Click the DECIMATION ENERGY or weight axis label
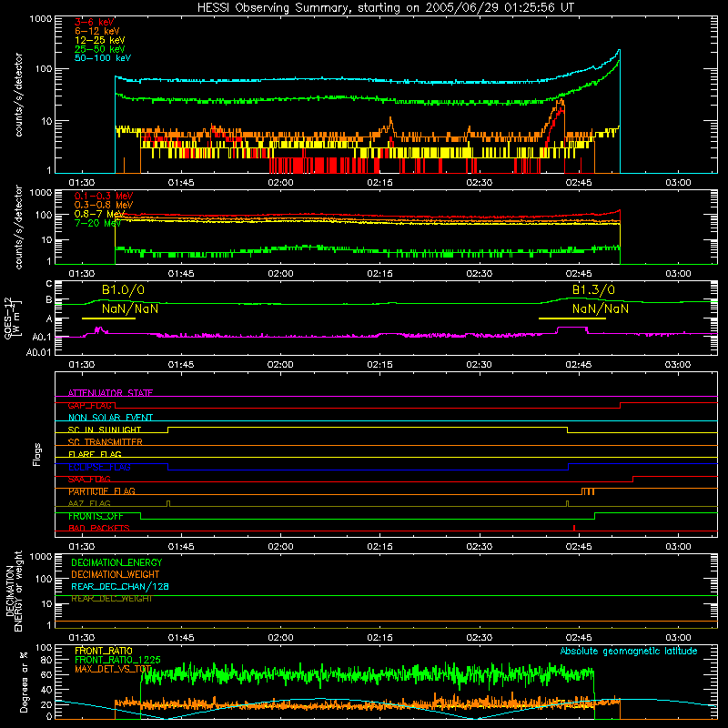 pyautogui.click(x=14, y=591)
